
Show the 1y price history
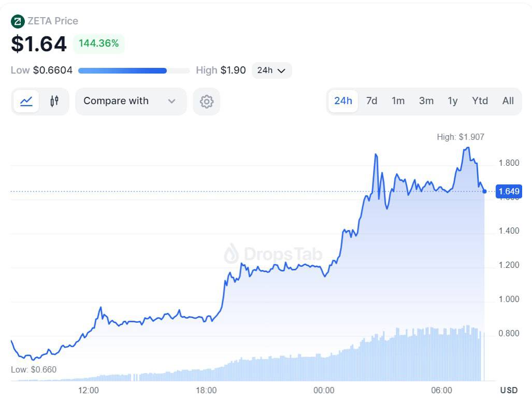452,101
